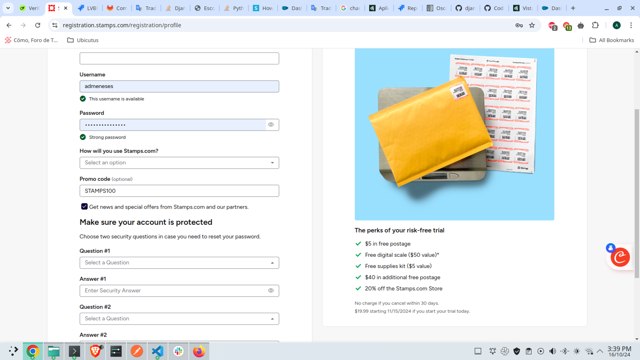Screen dimensions: 640x360
Task: Open Visual Studio Code from taskbar
Action: point(158,351)
